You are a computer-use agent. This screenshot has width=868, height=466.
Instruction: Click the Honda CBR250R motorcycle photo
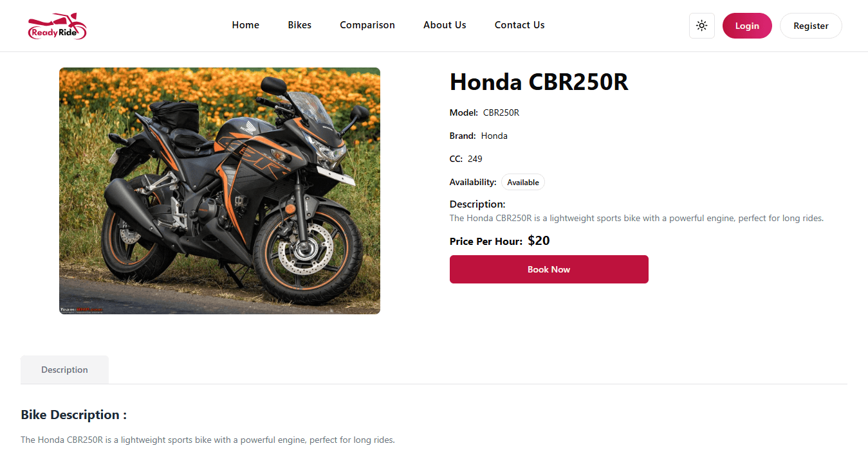219,191
